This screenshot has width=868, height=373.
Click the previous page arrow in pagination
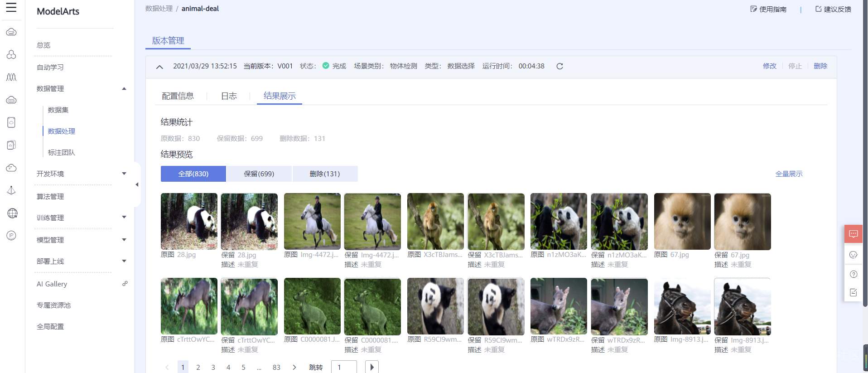167,367
